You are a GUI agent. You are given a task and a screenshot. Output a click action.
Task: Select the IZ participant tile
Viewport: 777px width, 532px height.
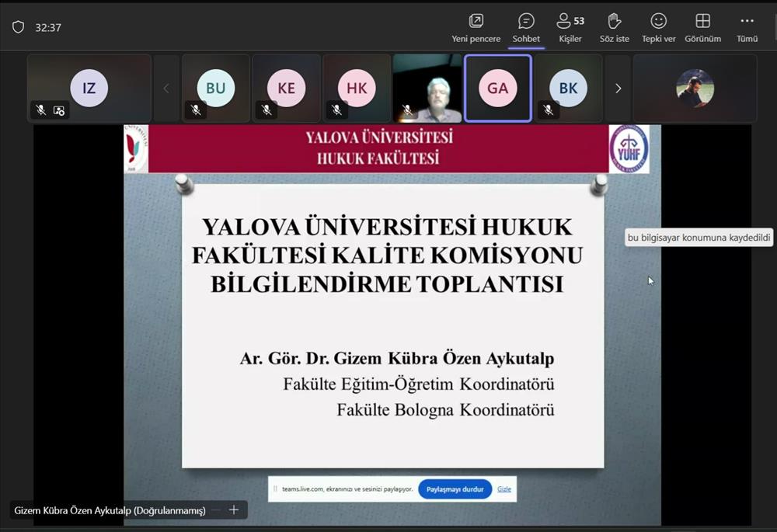89,89
